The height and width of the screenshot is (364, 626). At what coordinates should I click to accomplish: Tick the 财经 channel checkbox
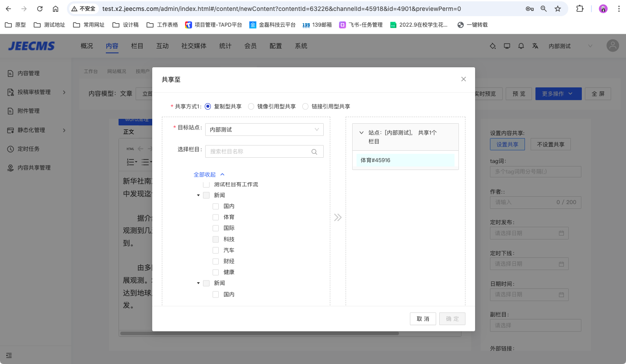pos(216,261)
